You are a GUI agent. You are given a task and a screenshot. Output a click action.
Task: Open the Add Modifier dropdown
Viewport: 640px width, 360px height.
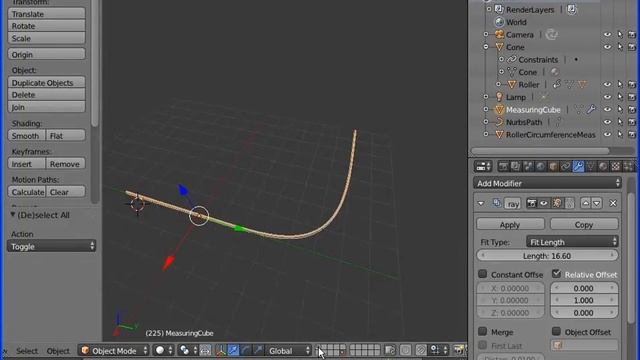pos(548,183)
